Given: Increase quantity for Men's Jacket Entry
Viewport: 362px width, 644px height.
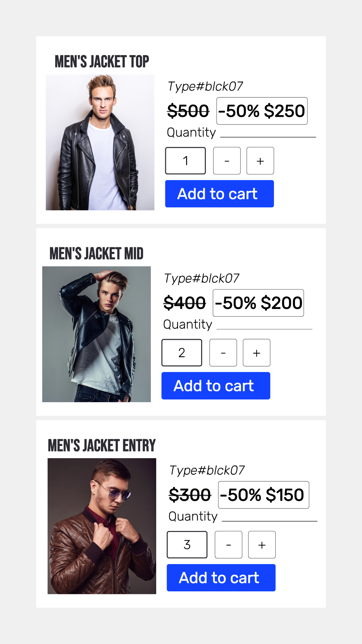Looking at the screenshot, I should [x=262, y=545].
